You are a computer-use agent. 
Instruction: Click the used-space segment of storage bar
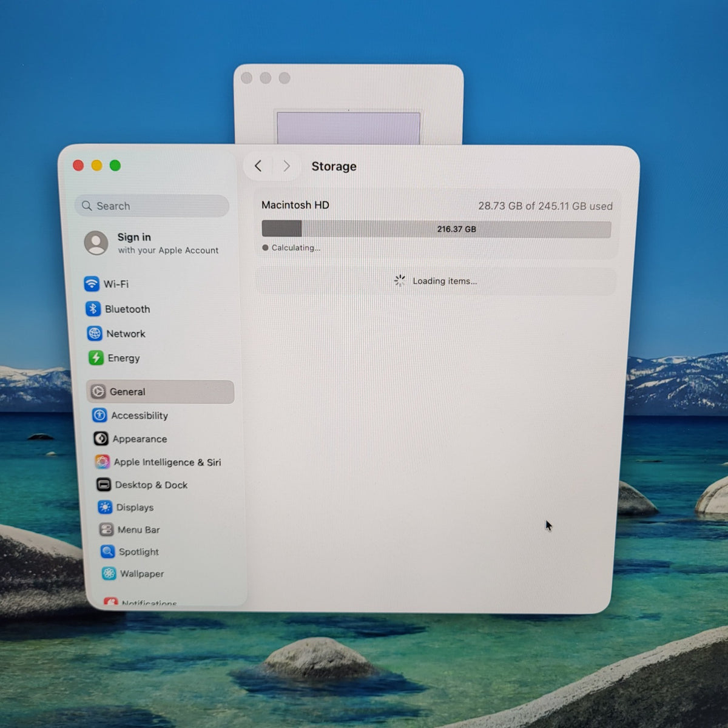tap(281, 229)
